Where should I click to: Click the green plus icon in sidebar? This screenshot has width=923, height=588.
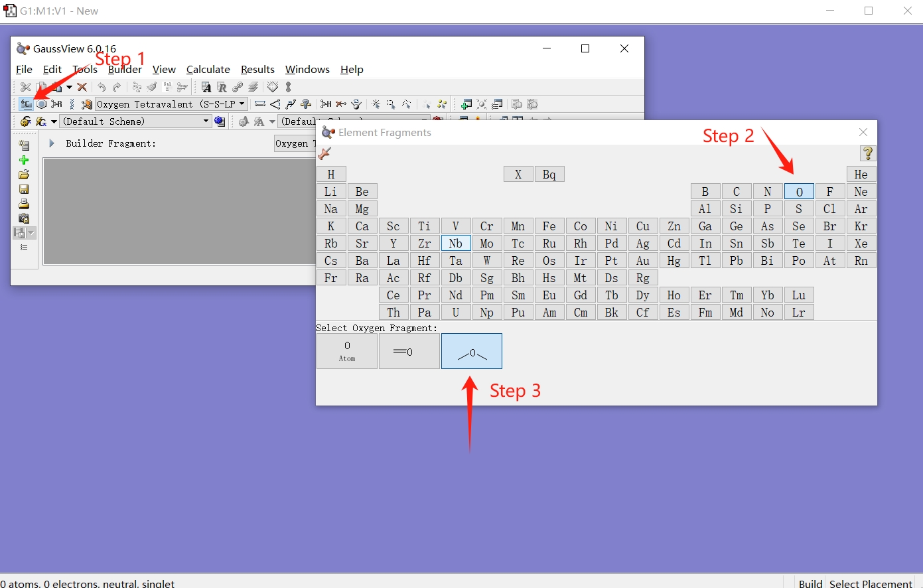click(24, 160)
